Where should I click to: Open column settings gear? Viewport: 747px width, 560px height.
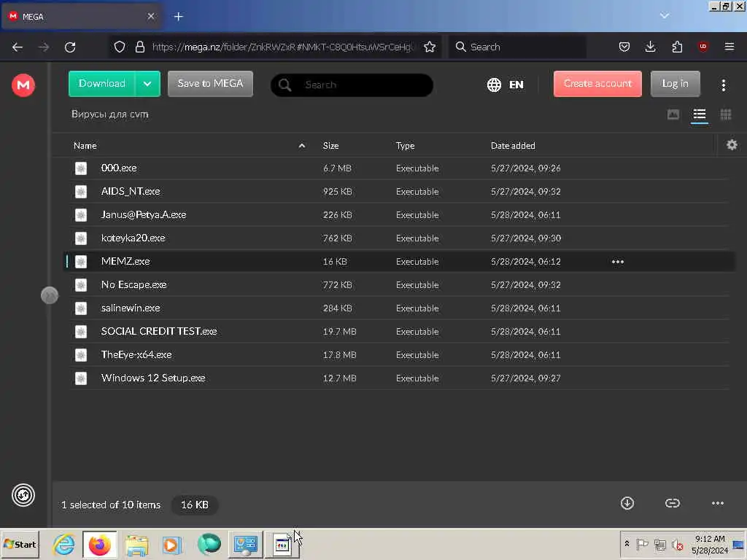(x=732, y=145)
